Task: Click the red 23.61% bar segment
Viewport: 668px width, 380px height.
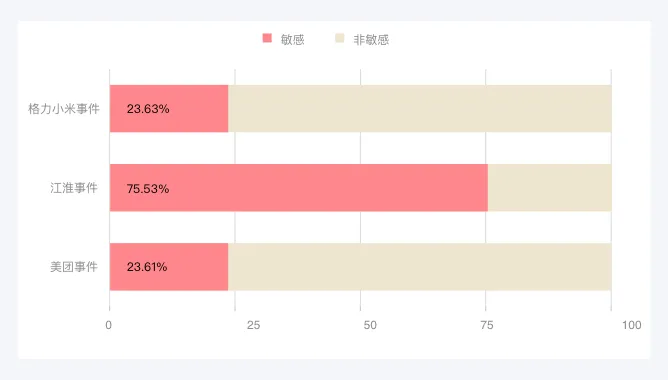Action: [x=169, y=267]
